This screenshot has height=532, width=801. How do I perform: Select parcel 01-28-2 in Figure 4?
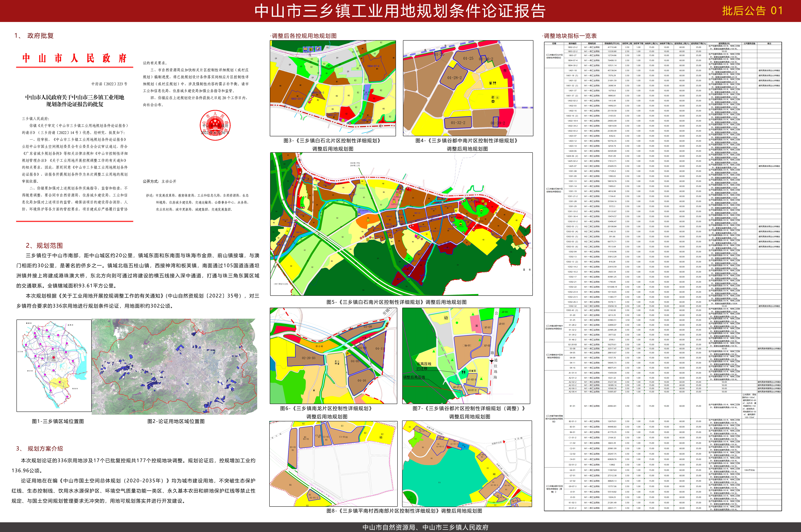(454, 78)
